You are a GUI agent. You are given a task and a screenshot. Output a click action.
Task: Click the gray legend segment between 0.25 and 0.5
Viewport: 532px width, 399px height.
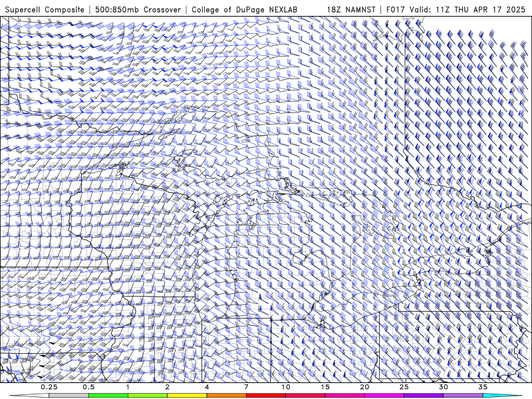[x=69, y=396]
